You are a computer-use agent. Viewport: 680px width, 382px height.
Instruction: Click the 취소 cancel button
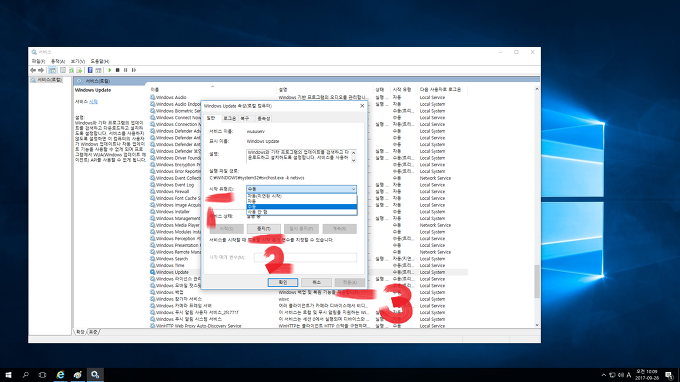click(316, 282)
